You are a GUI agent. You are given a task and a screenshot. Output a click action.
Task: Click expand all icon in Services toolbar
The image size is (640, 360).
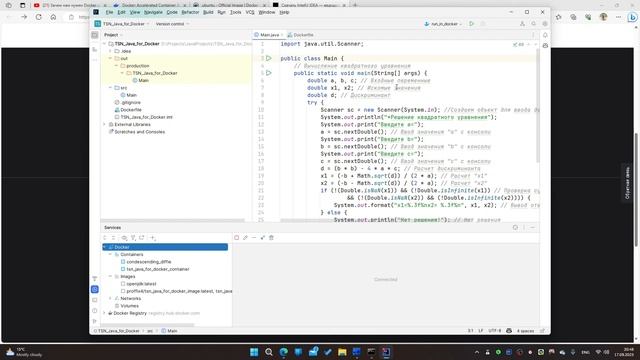click(105, 238)
